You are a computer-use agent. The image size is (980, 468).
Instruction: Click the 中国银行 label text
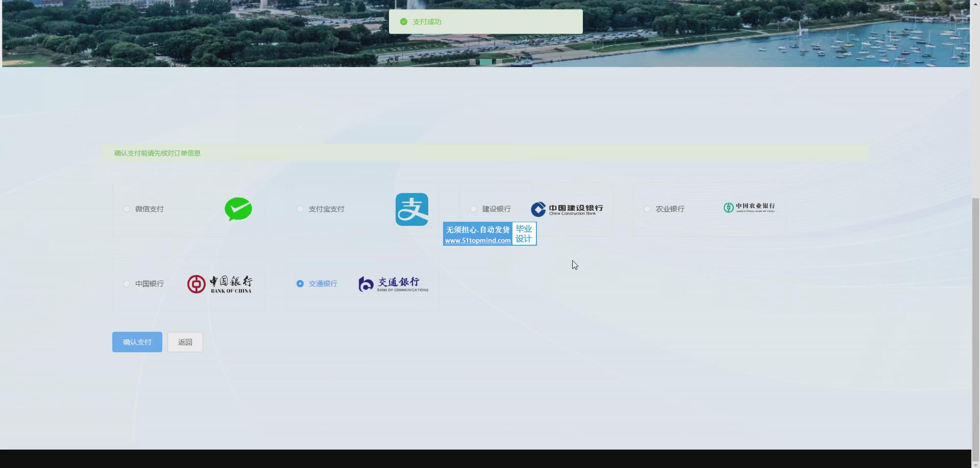[150, 284]
